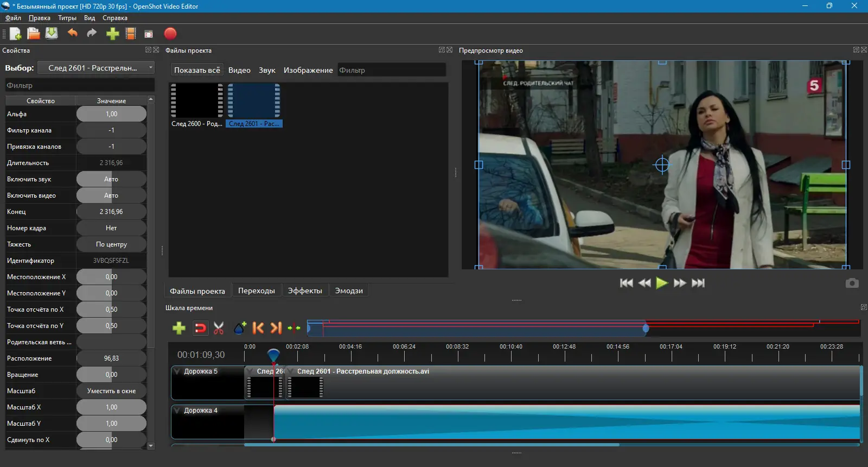Click the red Export Video button

point(170,34)
